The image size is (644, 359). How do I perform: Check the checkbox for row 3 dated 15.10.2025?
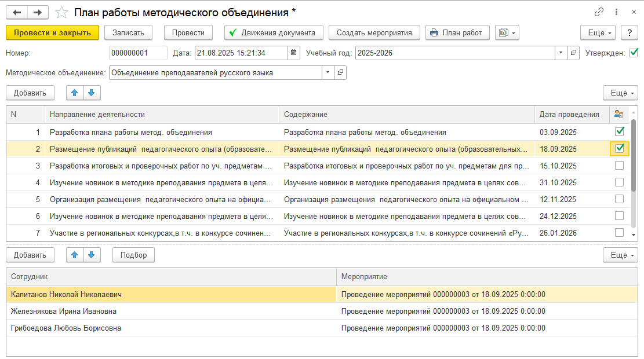point(619,166)
